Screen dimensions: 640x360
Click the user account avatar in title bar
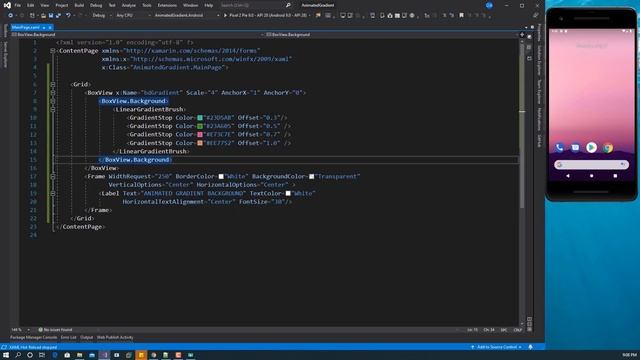pyautogui.click(x=489, y=5)
